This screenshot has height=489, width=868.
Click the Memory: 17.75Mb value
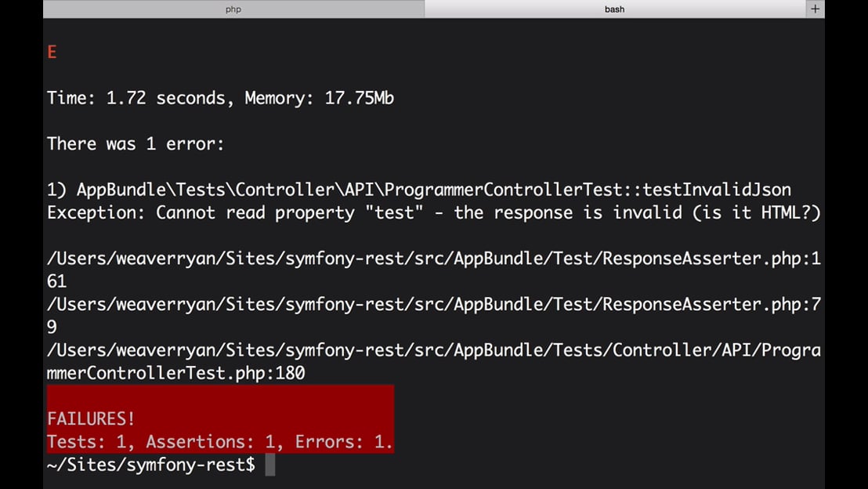click(x=319, y=98)
